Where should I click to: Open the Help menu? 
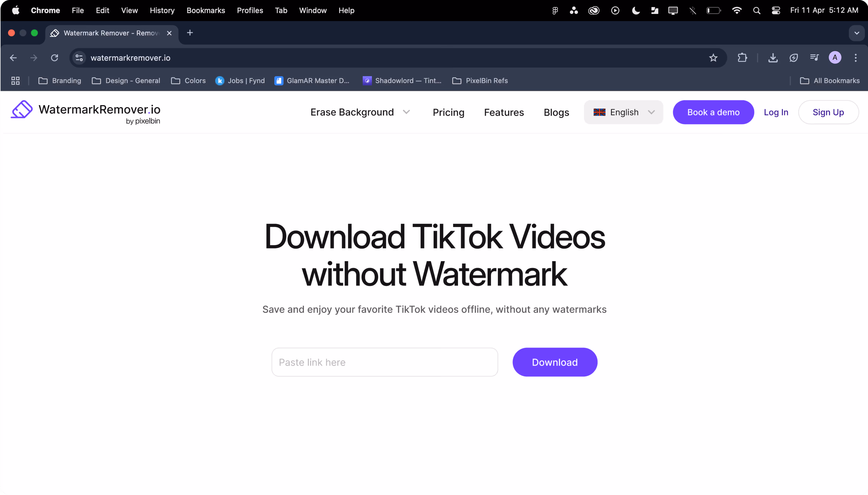coord(346,11)
